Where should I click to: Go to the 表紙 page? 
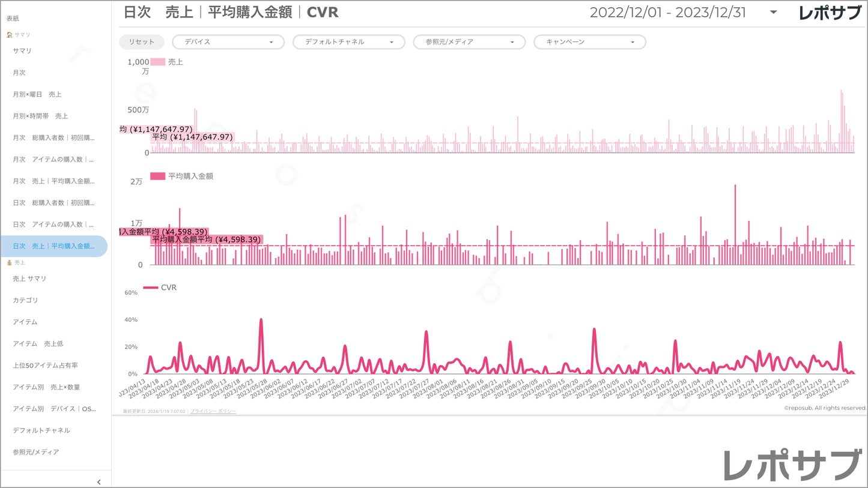tap(13, 19)
